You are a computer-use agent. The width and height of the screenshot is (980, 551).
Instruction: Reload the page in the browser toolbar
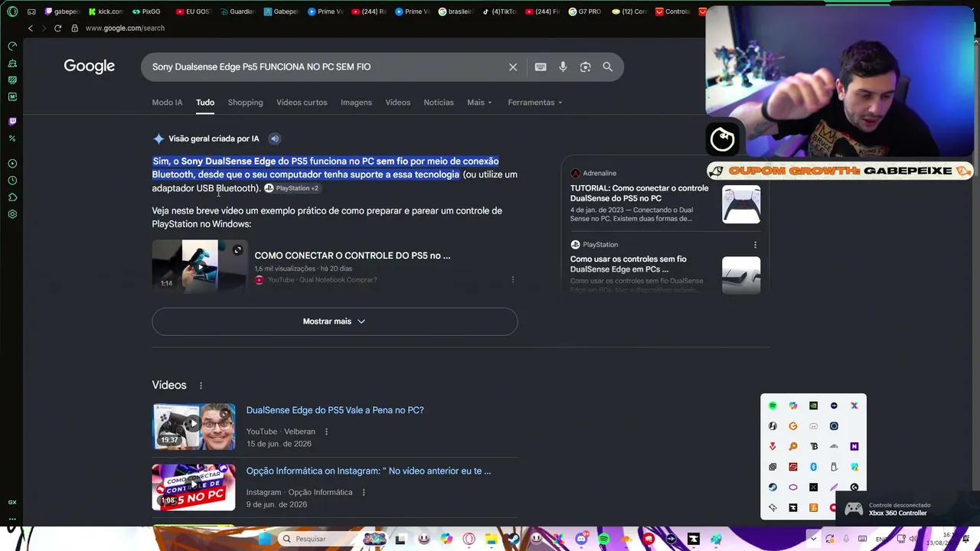tap(57, 28)
